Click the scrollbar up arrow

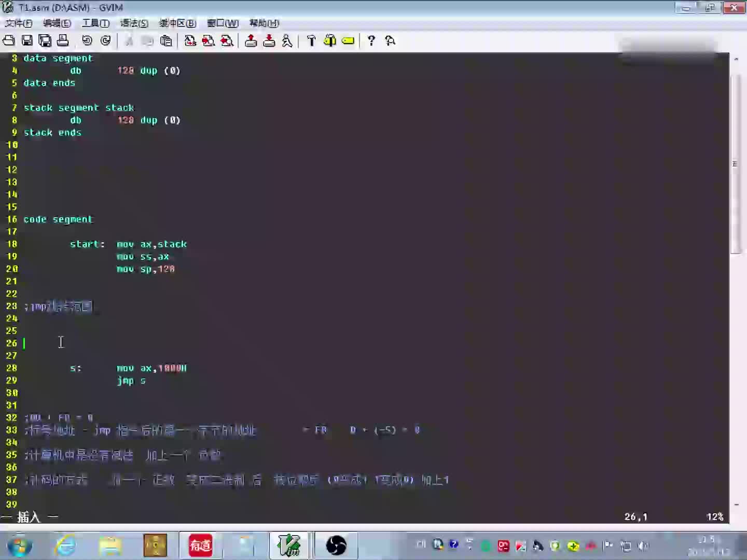click(736, 59)
